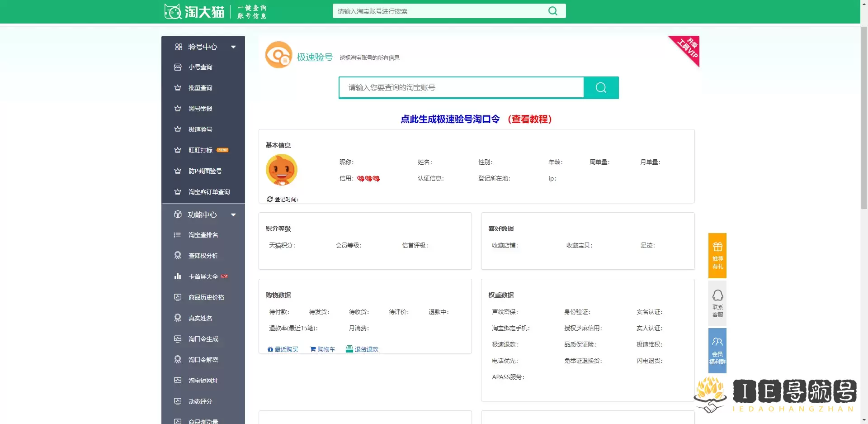Image resolution: width=868 pixels, height=424 pixels.
Task: Click the 联系客服 floating button
Action: click(717, 303)
